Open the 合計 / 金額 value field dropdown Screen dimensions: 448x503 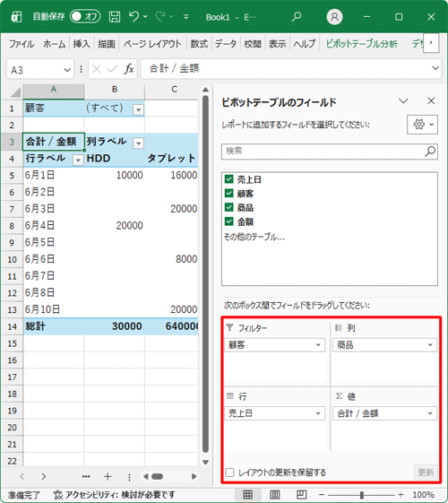384,413
